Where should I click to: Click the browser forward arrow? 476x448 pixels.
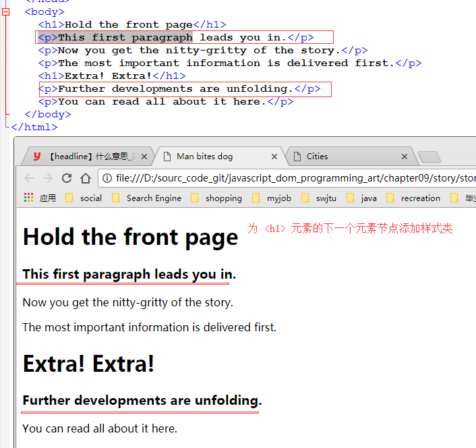tap(48, 178)
